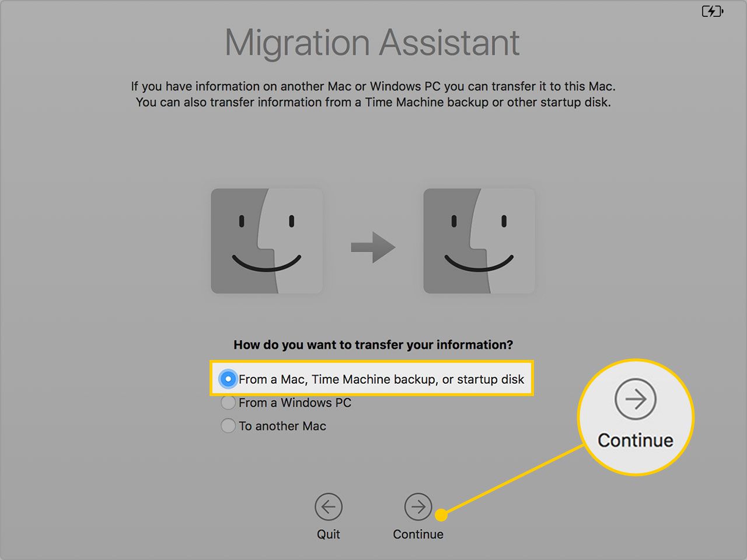
Task: Select the From a Windows PC radio button
Action: tap(228, 402)
